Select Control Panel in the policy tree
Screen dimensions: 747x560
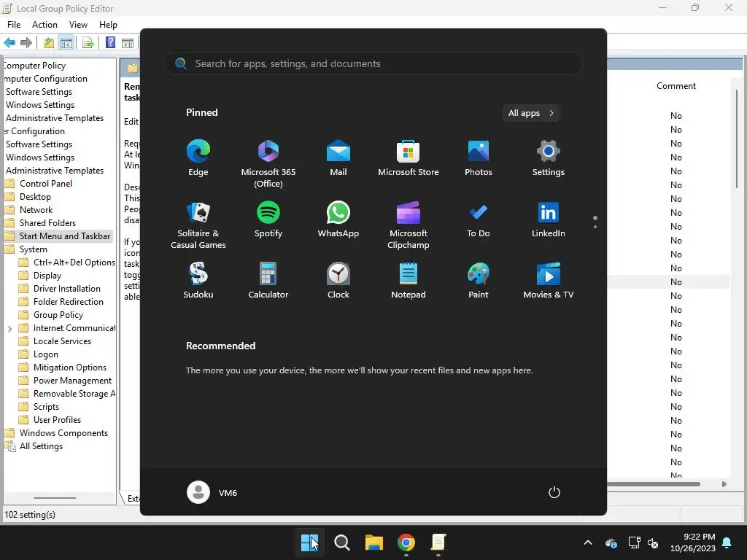pyautogui.click(x=46, y=183)
